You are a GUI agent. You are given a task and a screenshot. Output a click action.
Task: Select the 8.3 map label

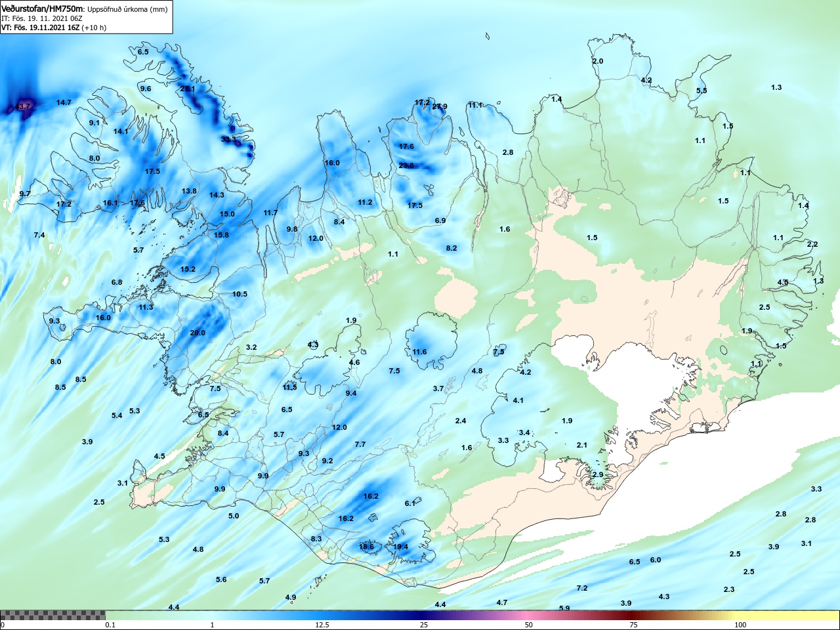coord(316,539)
